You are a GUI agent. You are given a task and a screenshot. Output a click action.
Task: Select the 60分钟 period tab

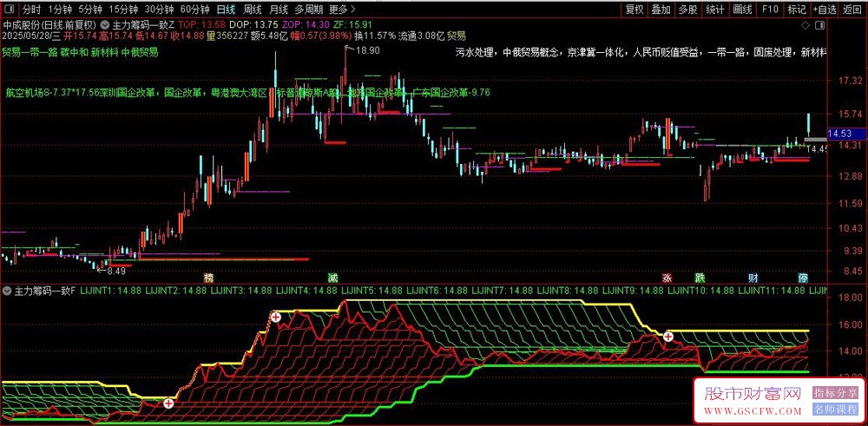tap(194, 10)
